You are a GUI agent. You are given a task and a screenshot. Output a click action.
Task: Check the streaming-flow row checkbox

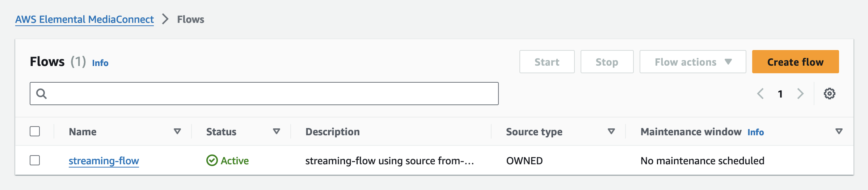tap(35, 160)
